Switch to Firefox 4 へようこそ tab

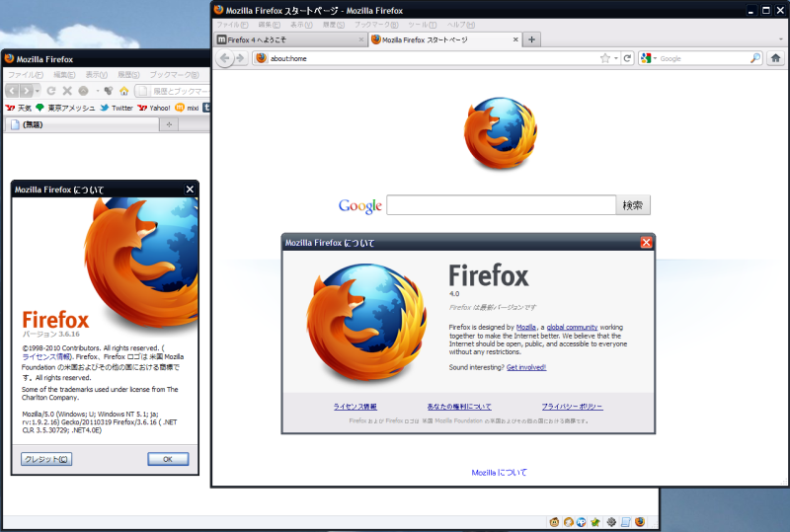pyautogui.click(x=290, y=39)
